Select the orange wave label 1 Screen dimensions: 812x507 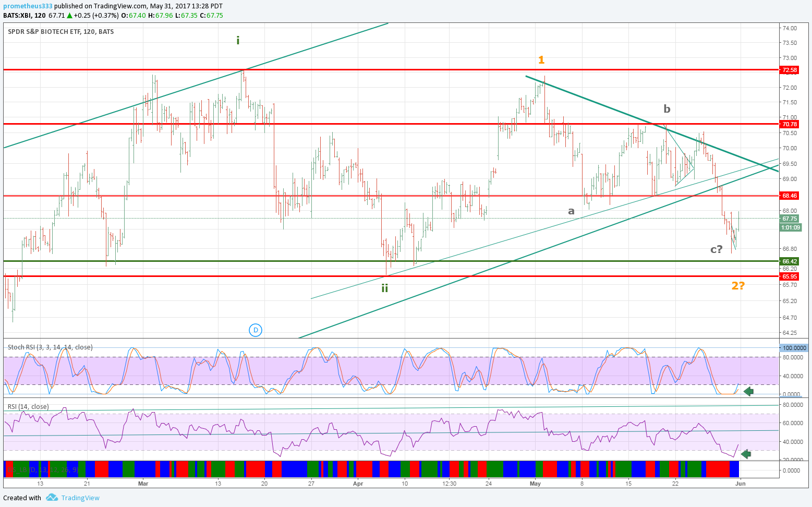541,60
